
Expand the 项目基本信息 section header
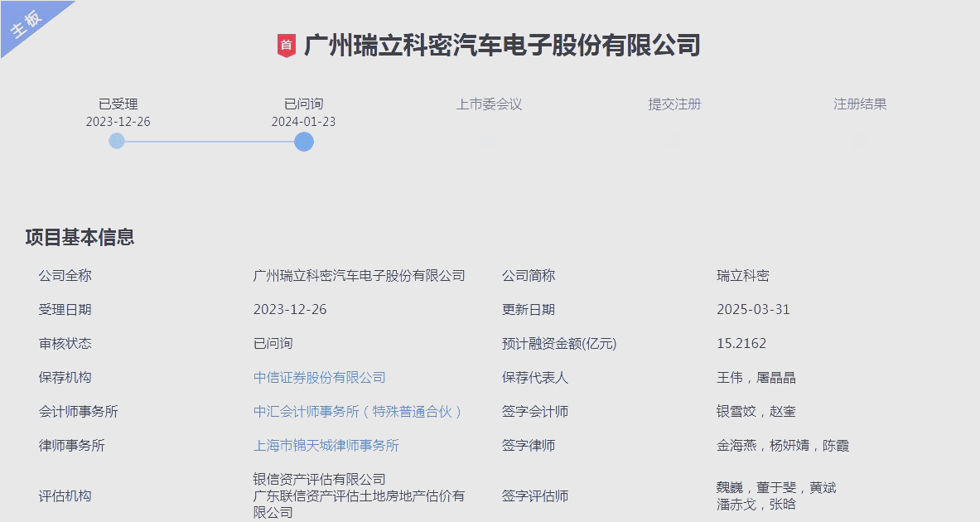point(80,236)
